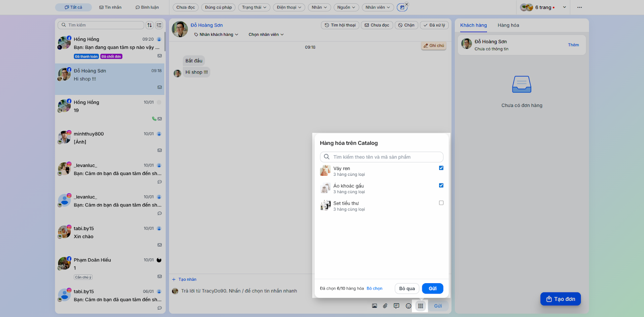Click the comment icon on second _levanluc_ row
The image size is (644, 317).
pos(160,213)
